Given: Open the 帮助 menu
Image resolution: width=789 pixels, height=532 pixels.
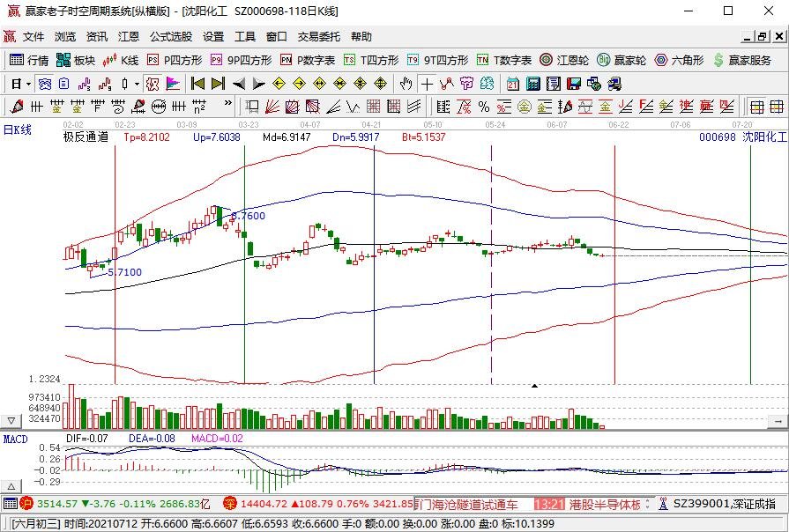Looking at the screenshot, I should tap(361, 37).
